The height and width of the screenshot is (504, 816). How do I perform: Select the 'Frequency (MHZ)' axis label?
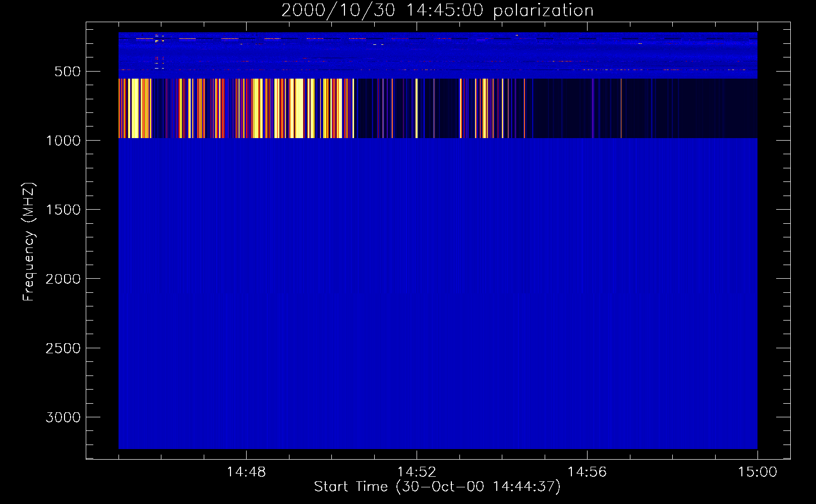29,242
